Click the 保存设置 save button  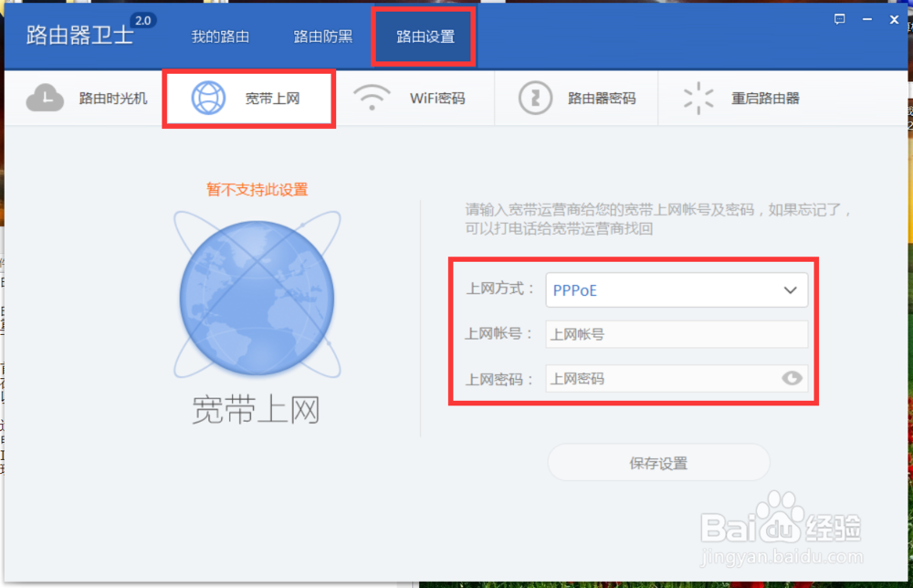[x=657, y=462]
